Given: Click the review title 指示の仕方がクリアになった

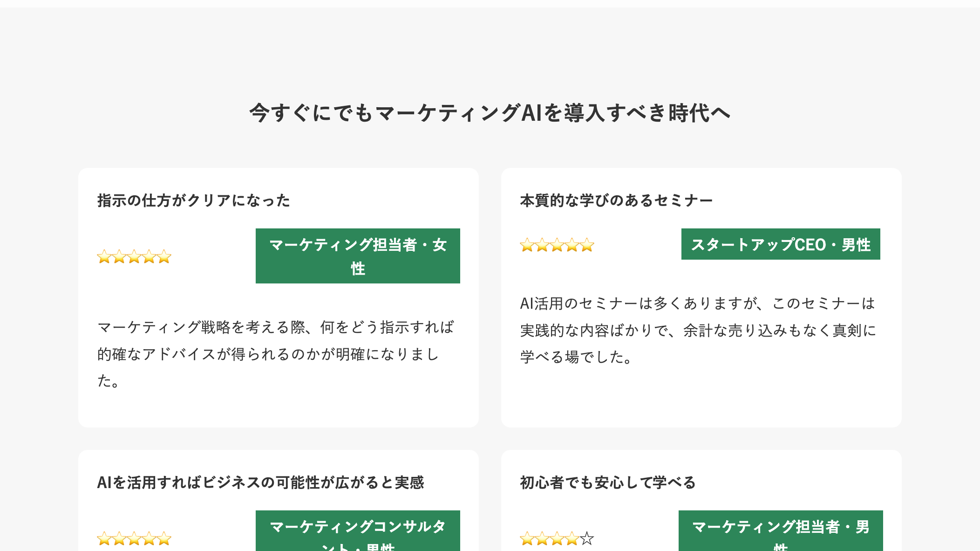Looking at the screenshot, I should pos(194,200).
